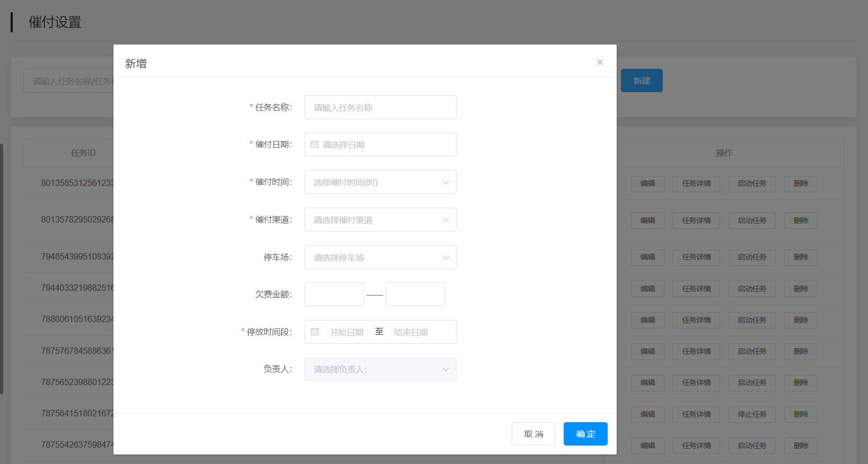This screenshot has width=868, height=464.
Task: Open 任务详情 in the second table row
Action: pyautogui.click(x=696, y=220)
